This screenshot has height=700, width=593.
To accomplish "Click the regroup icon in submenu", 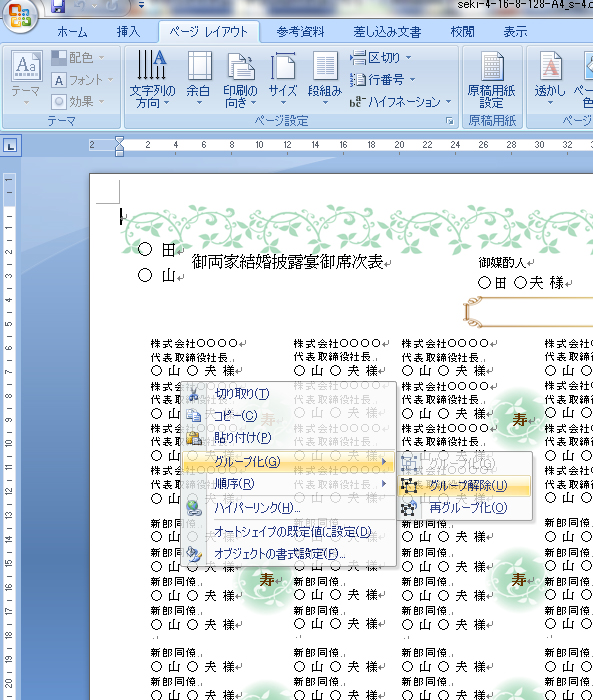I will click(409, 508).
